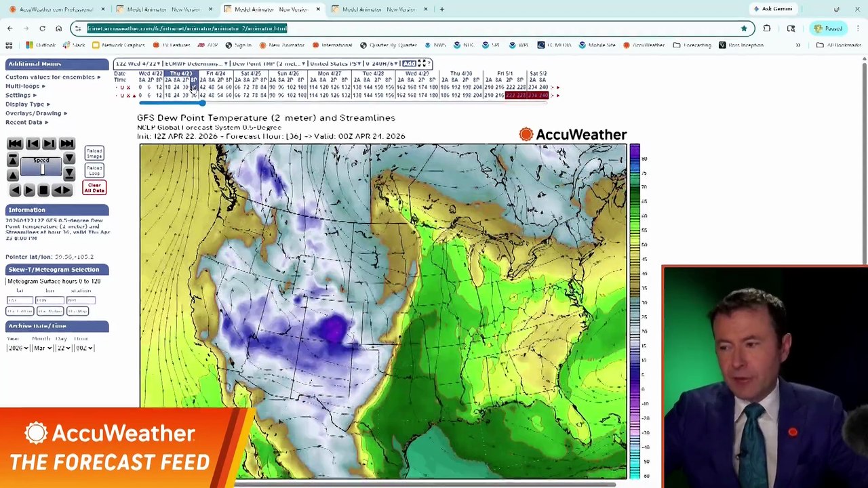Jump to the first animation frame
Viewport: 868px width, 488px height.
15,144
